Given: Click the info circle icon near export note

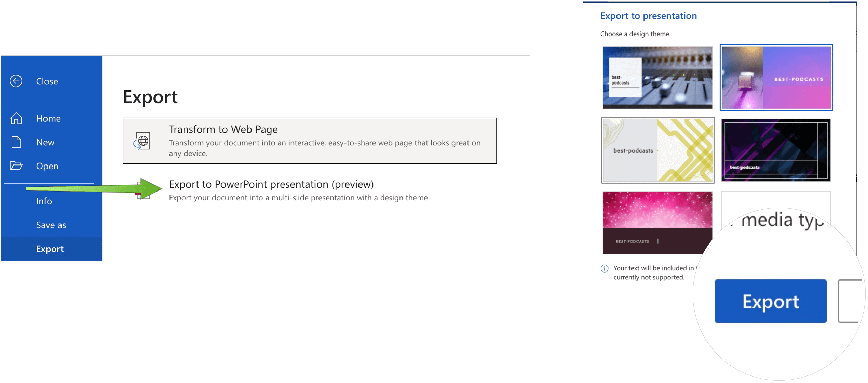Looking at the screenshot, I should [x=605, y=268].
